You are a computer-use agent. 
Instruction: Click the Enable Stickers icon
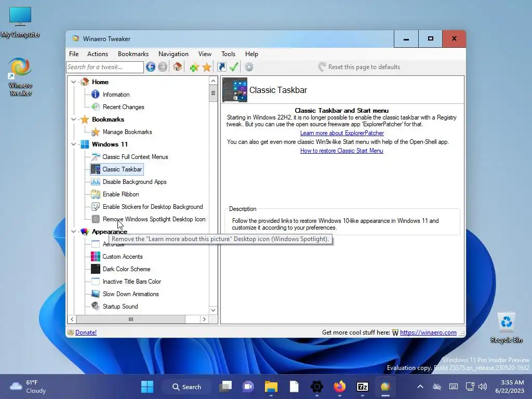(96, 207)
